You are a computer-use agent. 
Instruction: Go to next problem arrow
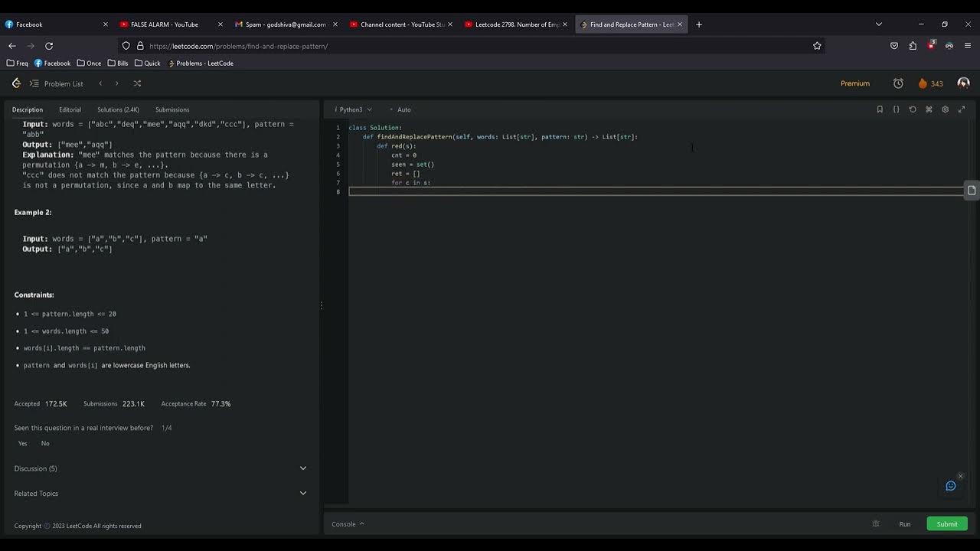click(x=117, y=83)
